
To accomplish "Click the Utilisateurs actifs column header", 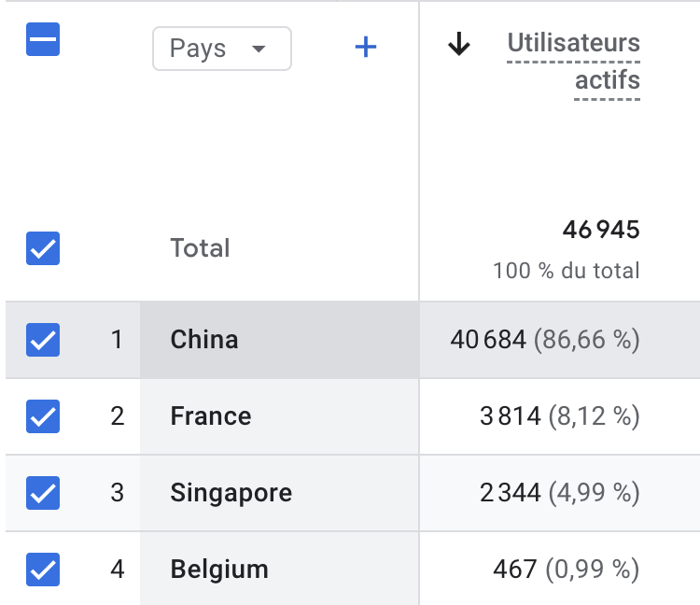I will pos(573,62).
